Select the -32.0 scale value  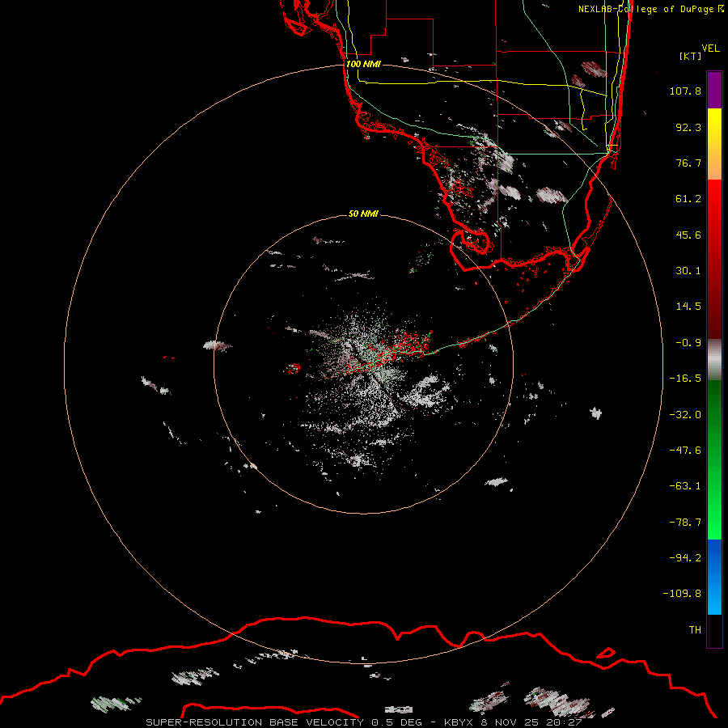point(685,415)
